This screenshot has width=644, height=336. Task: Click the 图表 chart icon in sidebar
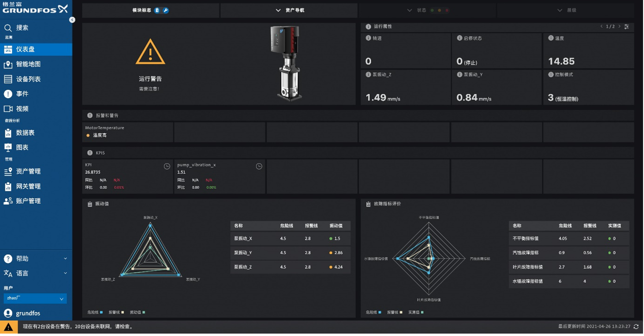click(8, 147)
